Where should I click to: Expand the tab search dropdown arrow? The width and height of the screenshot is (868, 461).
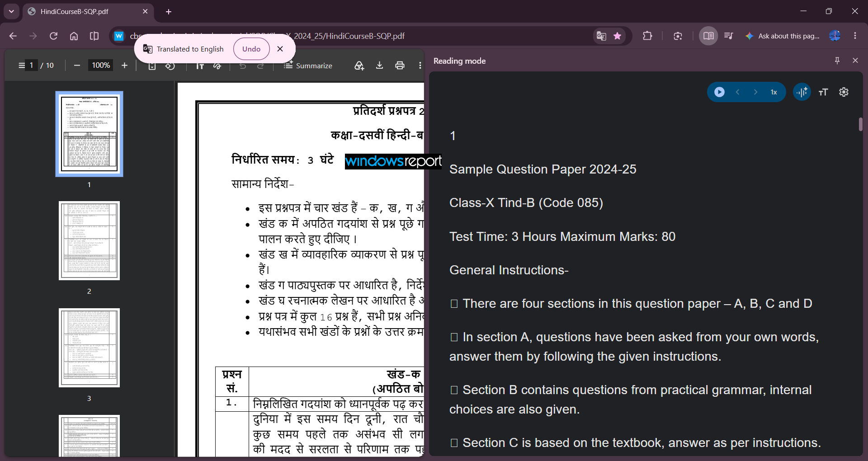pos(11,11)
